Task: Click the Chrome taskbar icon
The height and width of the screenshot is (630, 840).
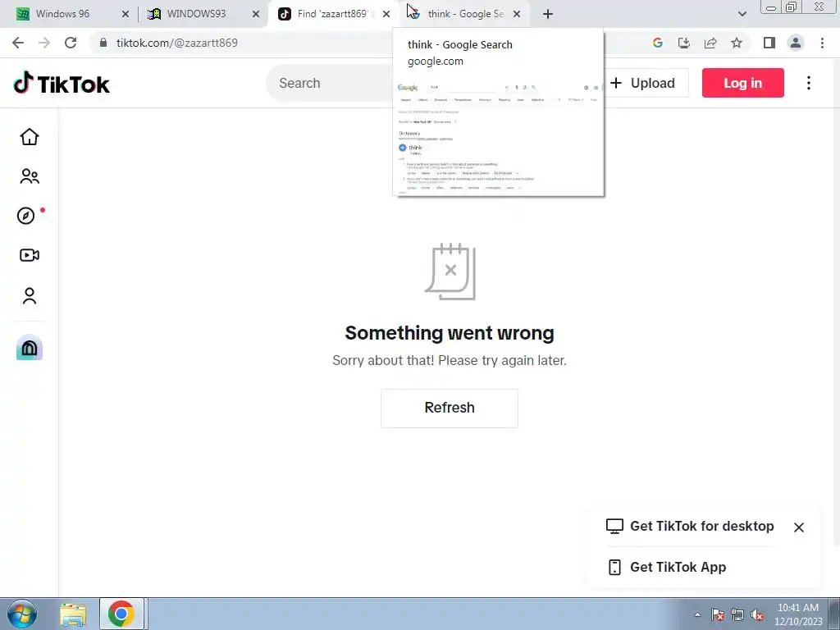Action: 121,614
